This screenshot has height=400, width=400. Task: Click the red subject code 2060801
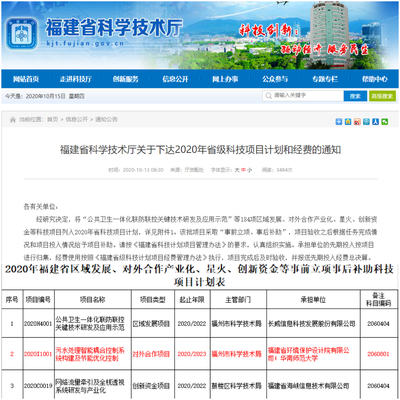coord(379,354)
